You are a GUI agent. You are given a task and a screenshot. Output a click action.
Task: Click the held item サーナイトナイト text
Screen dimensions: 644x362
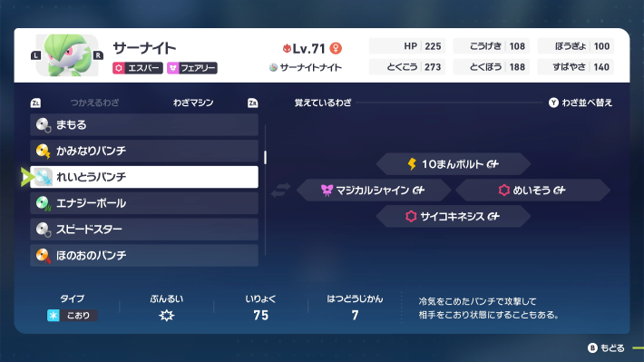tap(310, 68)
